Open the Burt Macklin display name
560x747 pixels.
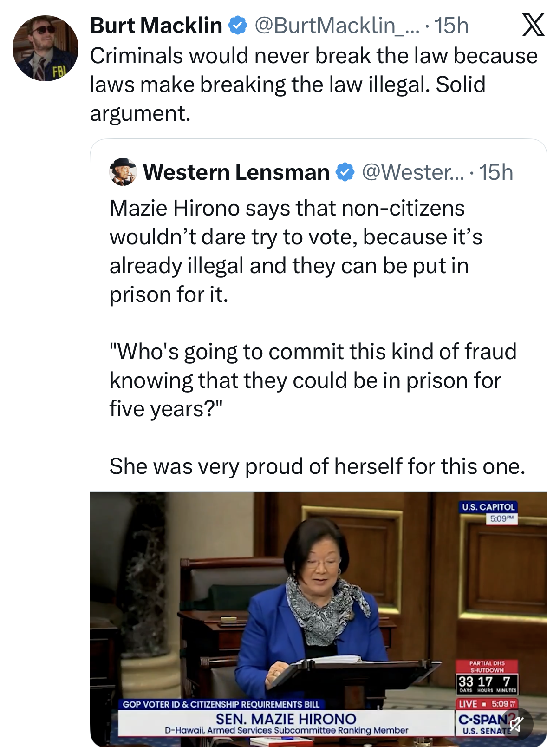click(156, 26)
